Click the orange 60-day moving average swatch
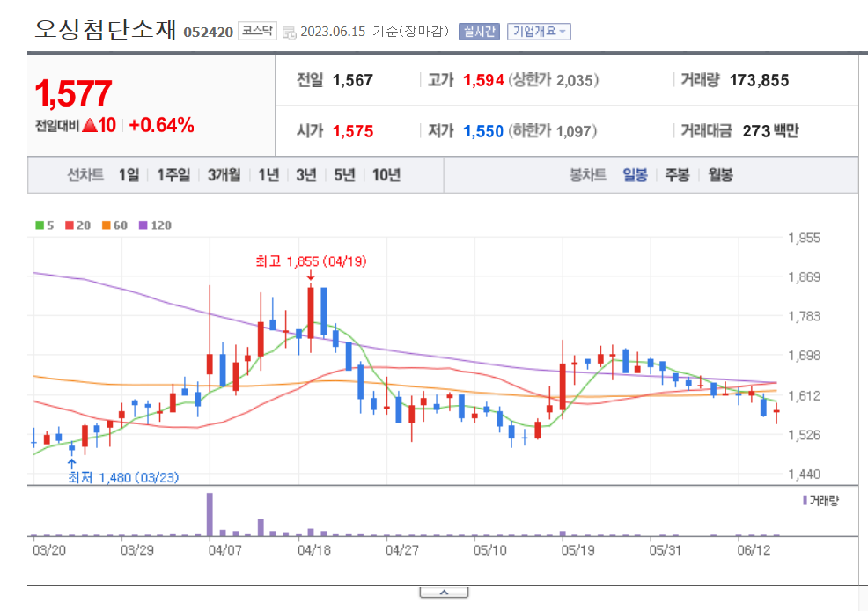 point(107,225)
